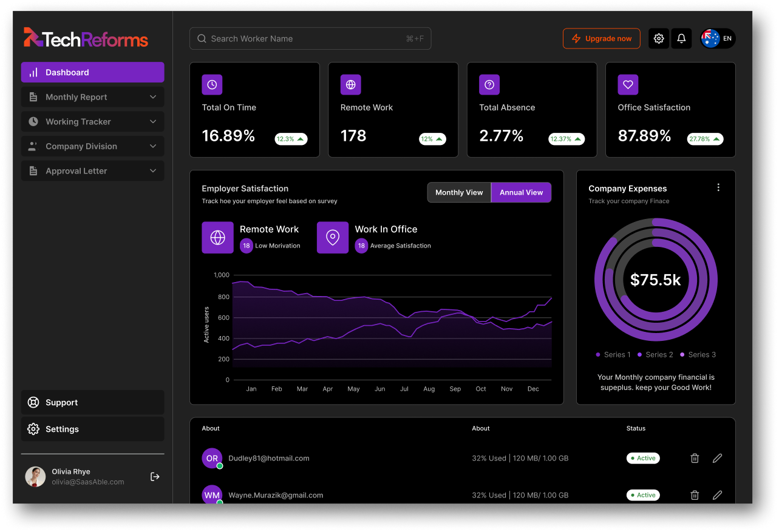Screen dimensions: 779x532
Task: Click the olivia@SaasAble.com address
Action: coord(88,482)
